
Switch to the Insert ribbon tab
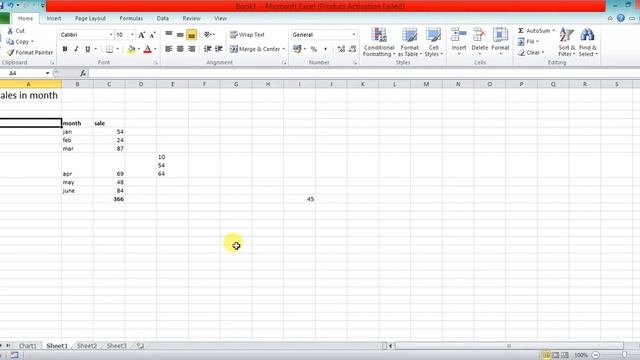click(x=54, y=18)
